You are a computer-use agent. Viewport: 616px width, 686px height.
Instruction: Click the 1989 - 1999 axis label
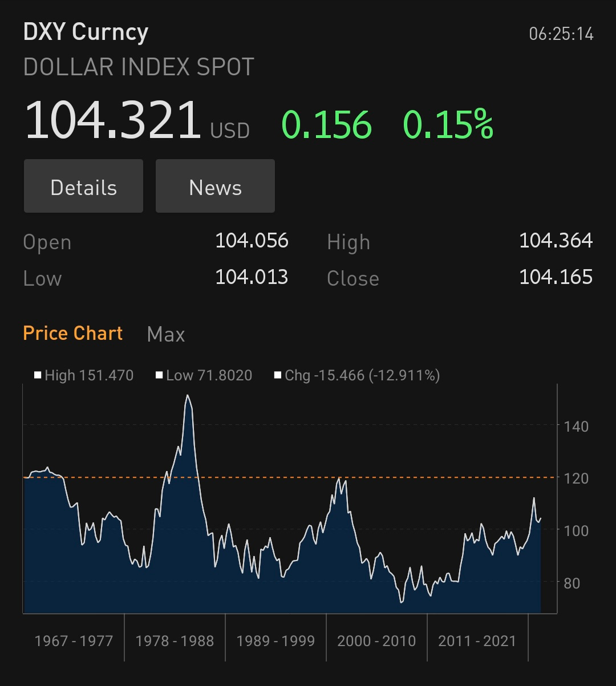click(275, 641)
